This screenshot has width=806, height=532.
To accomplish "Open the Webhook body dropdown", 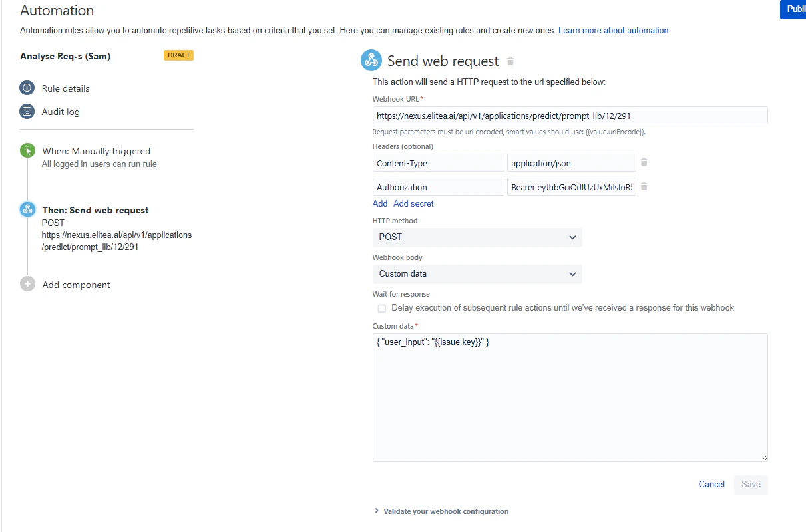I will [477, 274].
